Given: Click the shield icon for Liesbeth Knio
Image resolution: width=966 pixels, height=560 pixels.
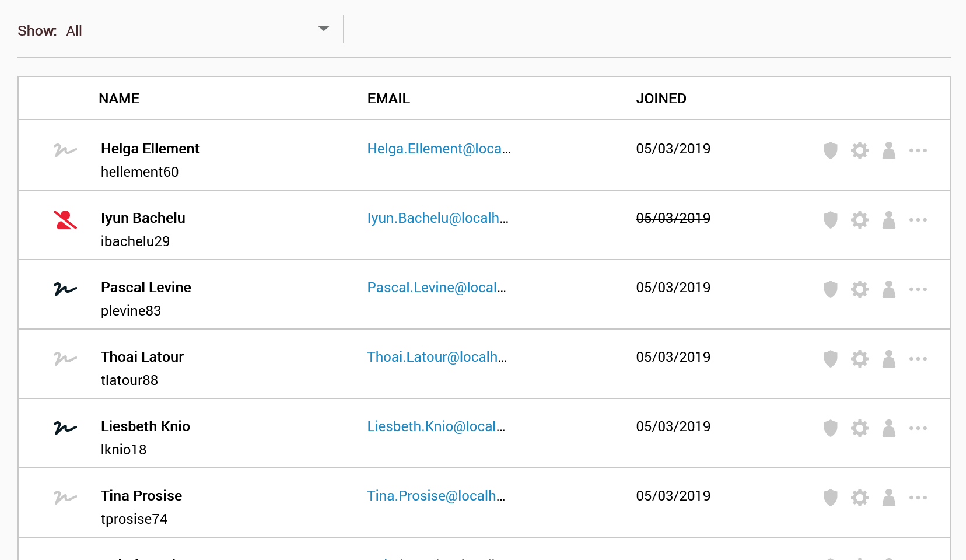Looking at the screenshot, I should click(x=831, y=428).
